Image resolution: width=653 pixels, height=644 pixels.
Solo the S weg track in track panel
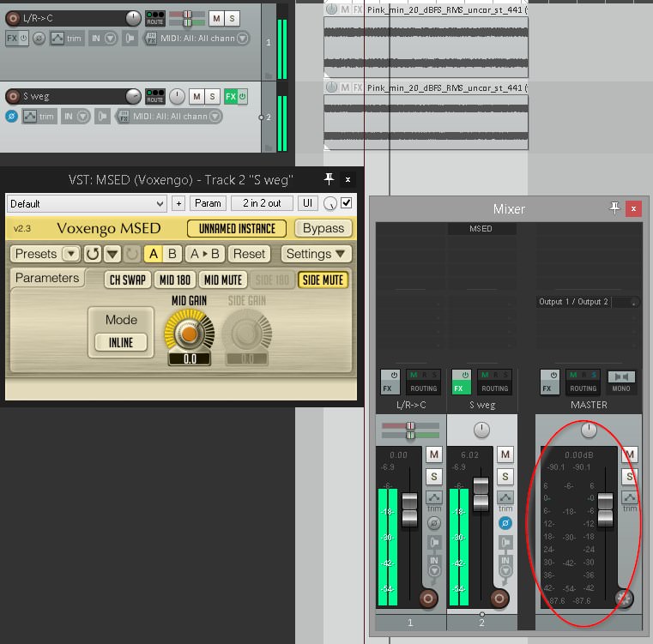[213, 97]
